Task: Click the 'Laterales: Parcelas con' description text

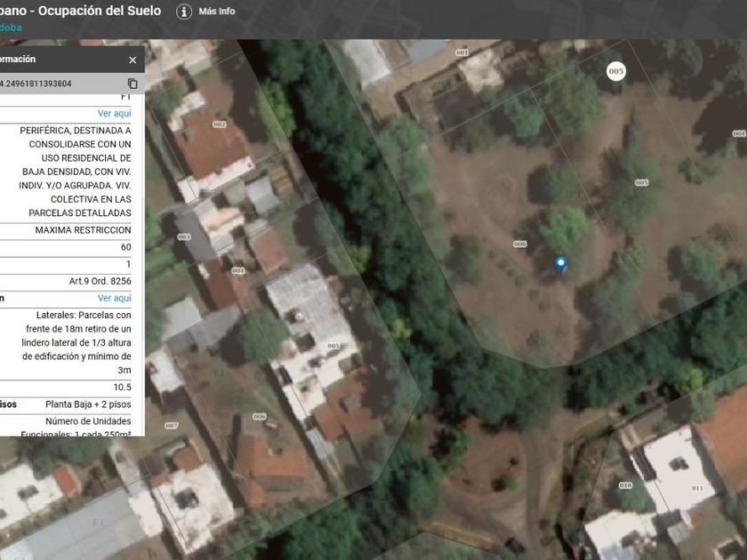Action: (x=84, y=315)
